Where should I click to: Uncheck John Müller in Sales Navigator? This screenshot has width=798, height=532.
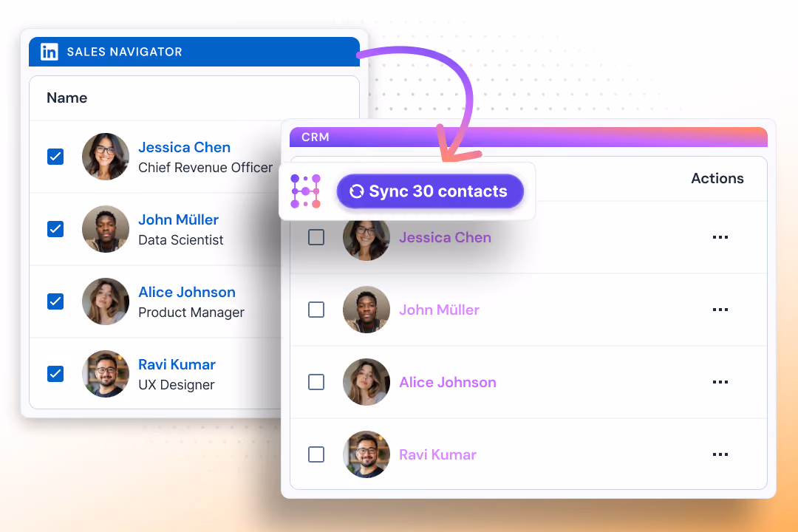click(x=55, y=229)
